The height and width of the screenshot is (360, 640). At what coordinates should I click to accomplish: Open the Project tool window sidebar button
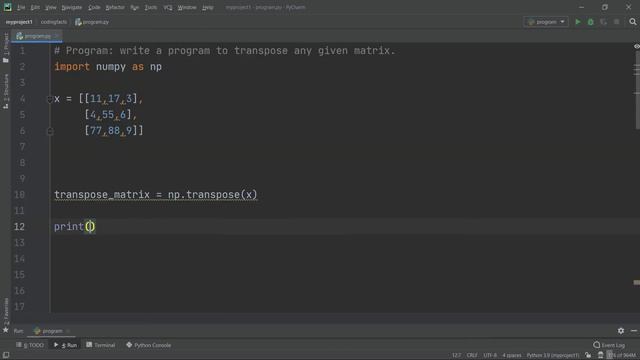[x=6, y=48]
